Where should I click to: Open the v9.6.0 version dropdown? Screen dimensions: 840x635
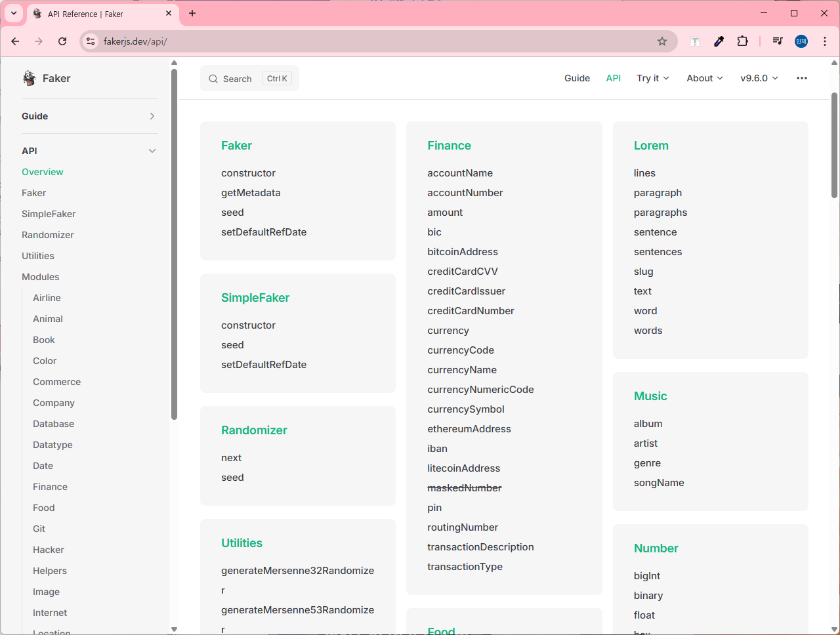759,78
